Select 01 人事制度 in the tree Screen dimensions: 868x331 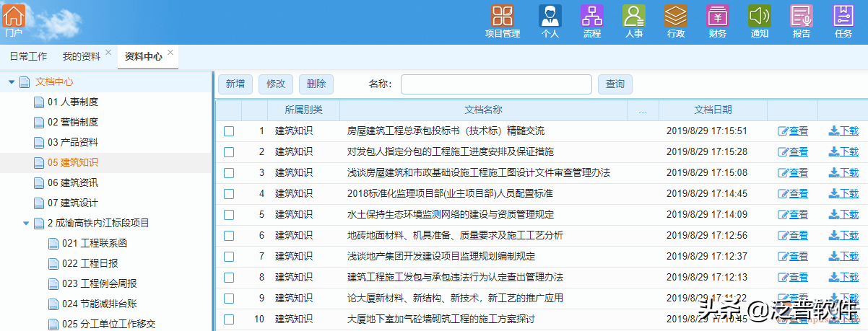click(72, 102)
